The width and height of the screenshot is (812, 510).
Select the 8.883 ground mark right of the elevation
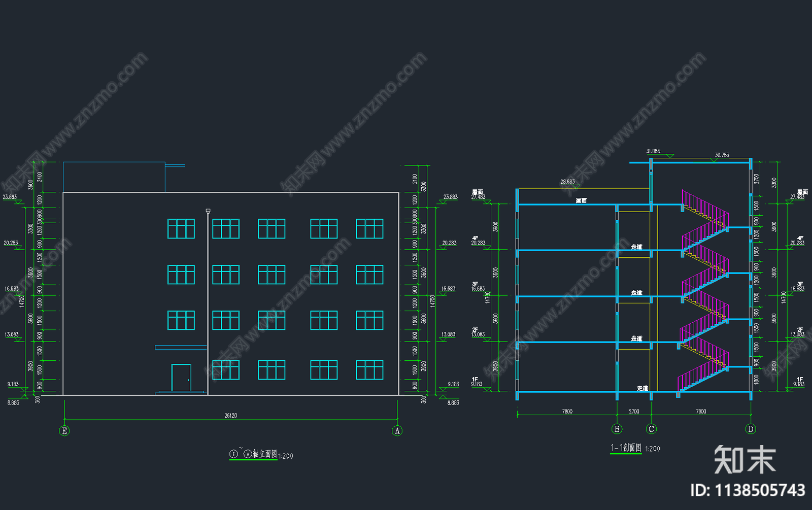453,402
